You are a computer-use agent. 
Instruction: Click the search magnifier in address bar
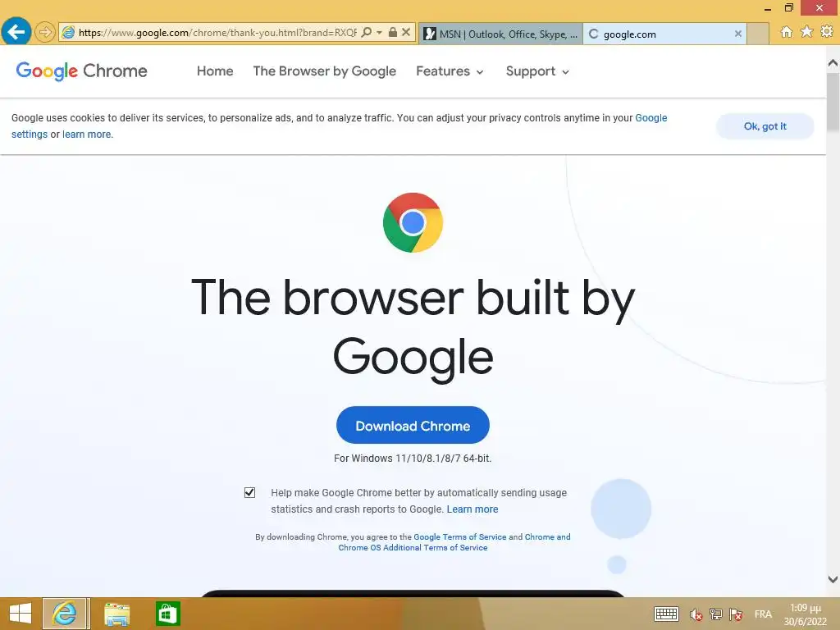(367, 32)
